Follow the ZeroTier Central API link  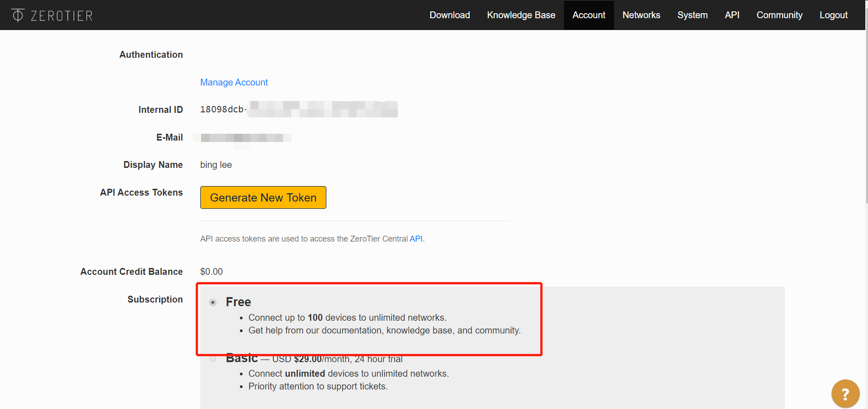[416, 239]
